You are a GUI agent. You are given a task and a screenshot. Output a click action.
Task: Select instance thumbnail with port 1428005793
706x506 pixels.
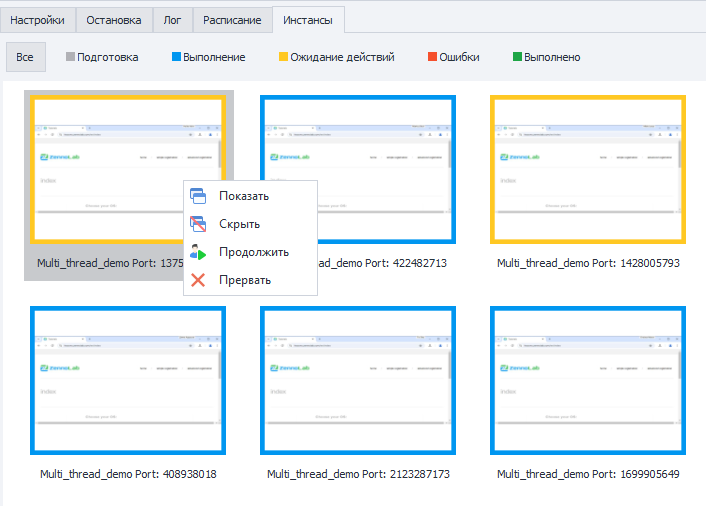588,169
